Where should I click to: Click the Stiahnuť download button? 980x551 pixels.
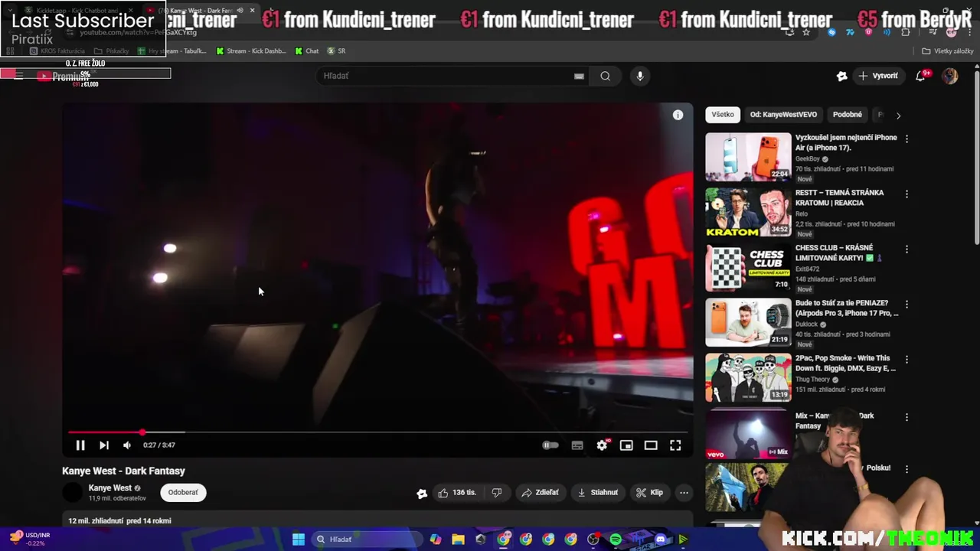click(598, 493)
